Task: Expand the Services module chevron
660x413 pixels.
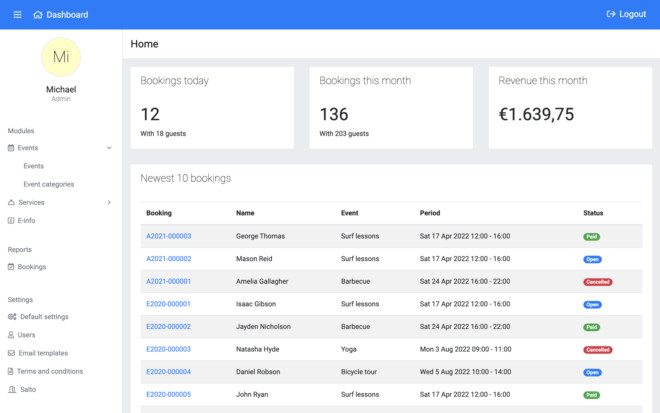Action: (x=109, y=203)
